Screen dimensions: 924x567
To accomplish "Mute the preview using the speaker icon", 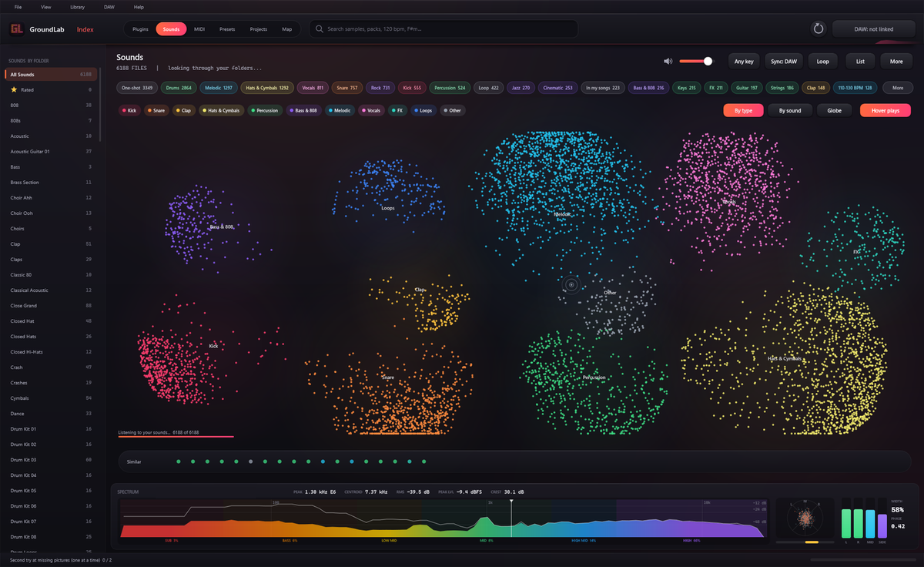I will click(x=668, y=61).
